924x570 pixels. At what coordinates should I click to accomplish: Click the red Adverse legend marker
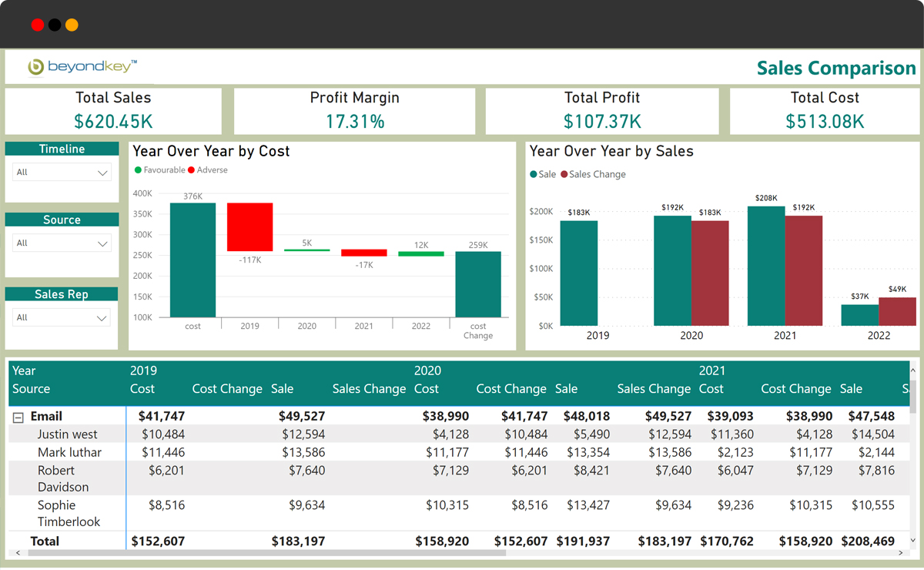(192, 170)
